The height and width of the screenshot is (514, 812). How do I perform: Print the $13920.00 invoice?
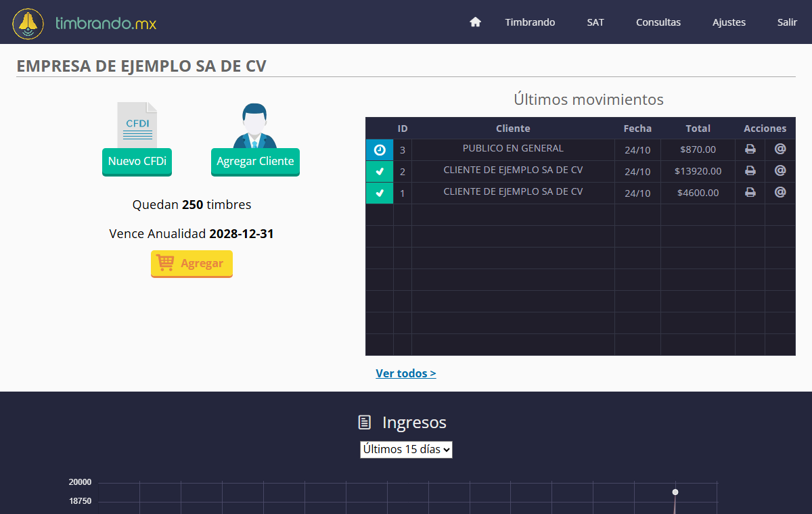(750, 171)
